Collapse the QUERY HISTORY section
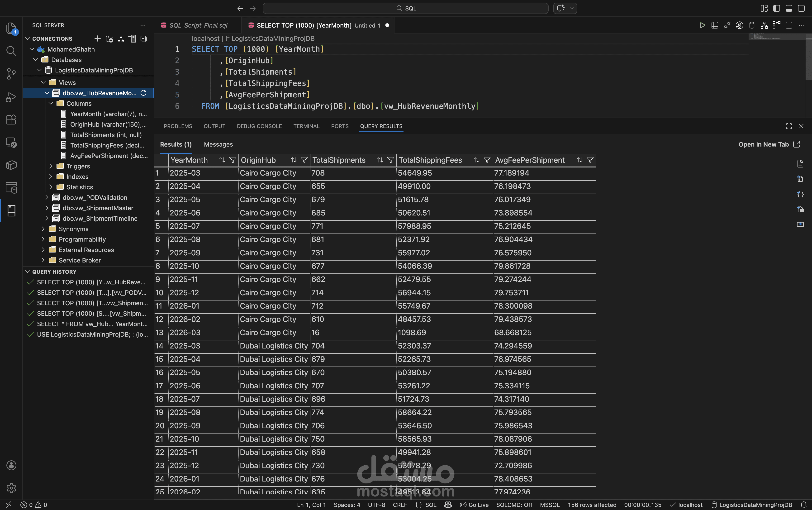This screenshot has height=510, width=812. pos(28,272)
